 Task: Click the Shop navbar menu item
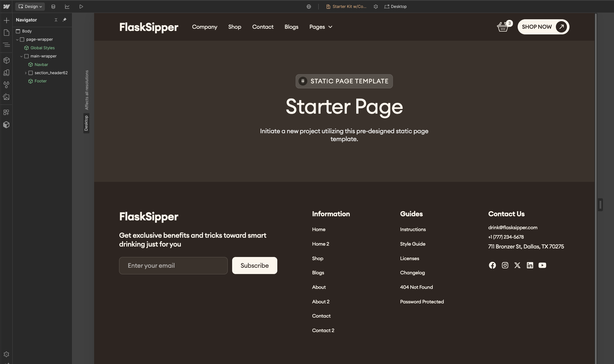click(x=235, y=27)
